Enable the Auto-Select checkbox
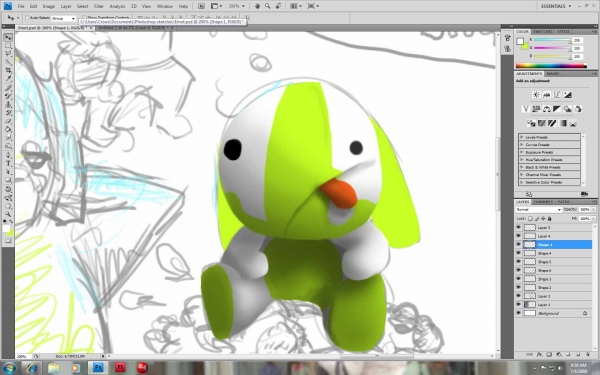The height and width of the screenshot is (375, 600). [27, 18]
